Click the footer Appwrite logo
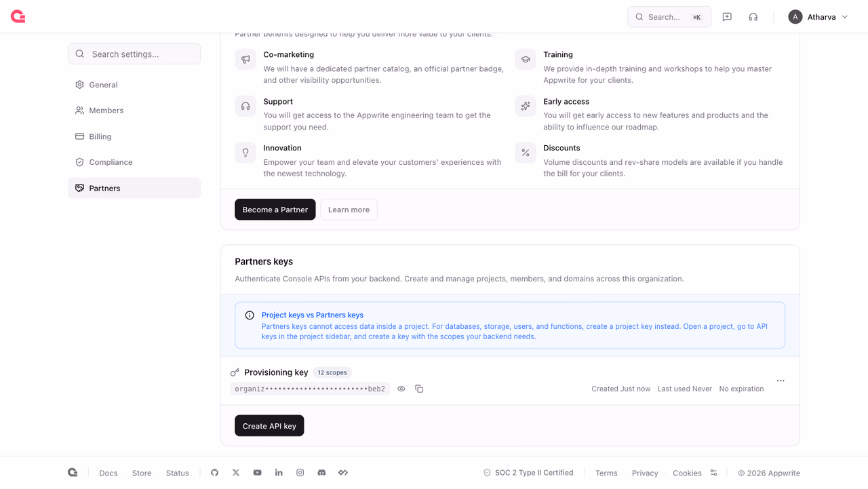This screenshot has width=868, height=489. click(73, 473)
